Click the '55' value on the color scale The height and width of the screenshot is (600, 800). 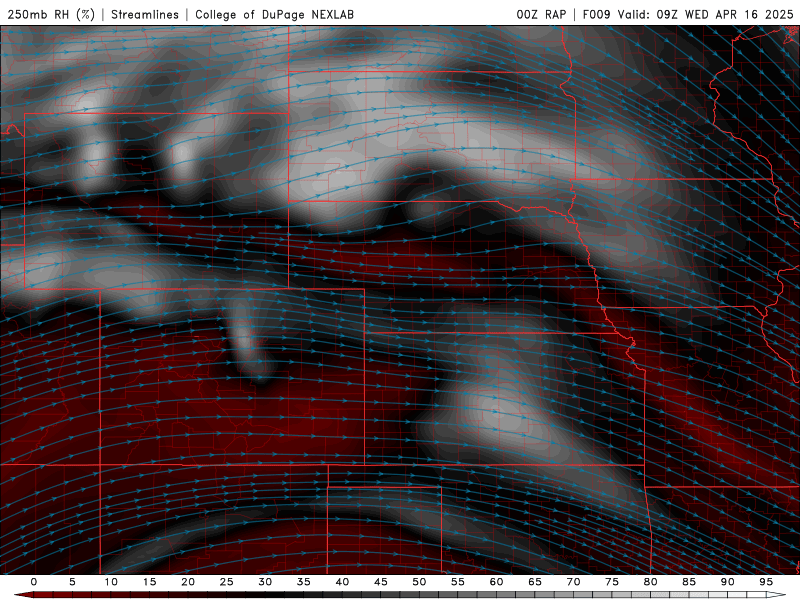[458, 582]
